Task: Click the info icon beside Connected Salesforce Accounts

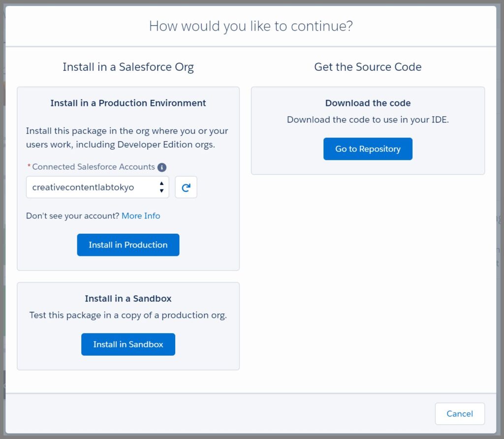Action: click(162, 167)
